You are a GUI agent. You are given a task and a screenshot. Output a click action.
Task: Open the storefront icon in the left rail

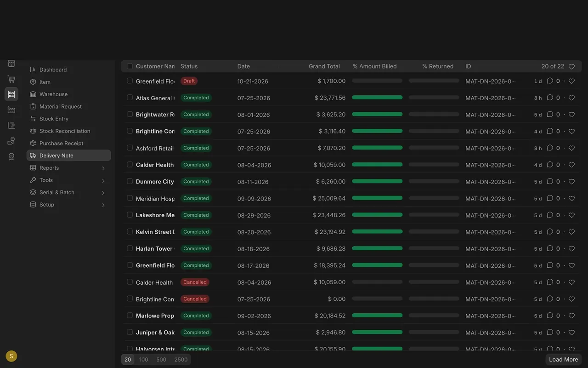coord(11,63)
